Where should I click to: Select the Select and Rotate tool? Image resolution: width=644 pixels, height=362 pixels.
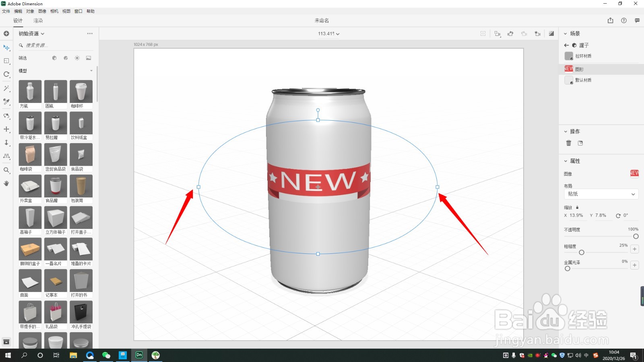[x=6, y=74]
